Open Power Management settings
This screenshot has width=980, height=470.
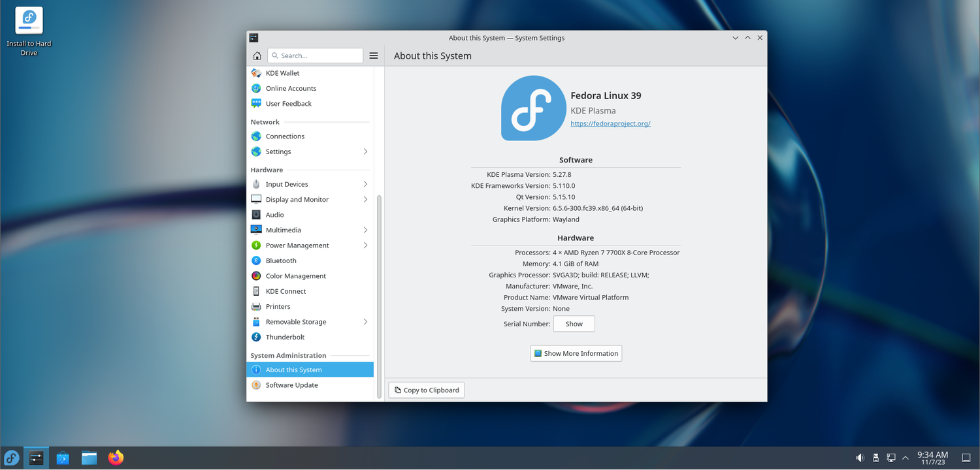[x=310, y=245]
